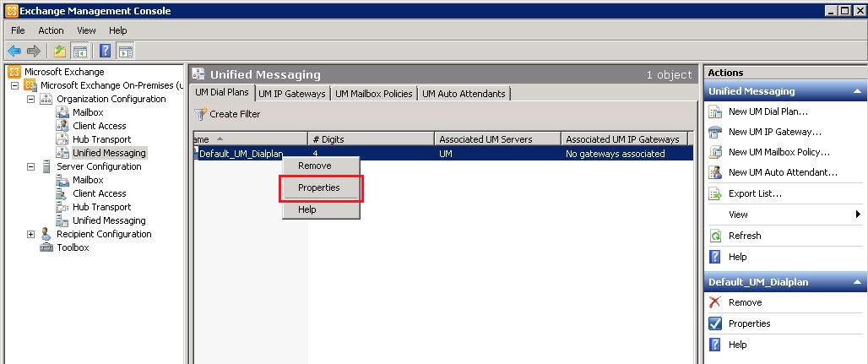Select Mailbox under Organization Configuration

pyautogui.click(x=88, y=112)
